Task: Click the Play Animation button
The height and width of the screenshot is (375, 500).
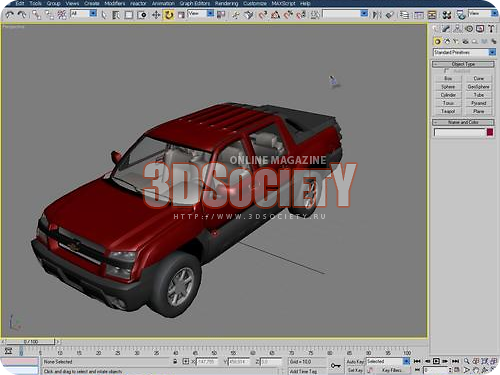Action: pyautogui.click(x=436, y=361)
